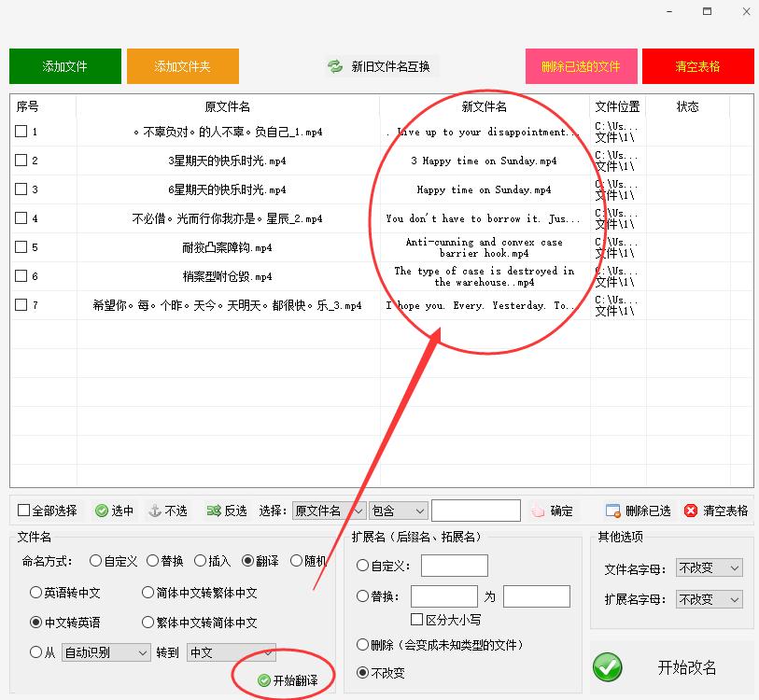This screenshot has width=759, height=700.
Task: Choose the 删除 extension radio option
Action: [362, 645]
